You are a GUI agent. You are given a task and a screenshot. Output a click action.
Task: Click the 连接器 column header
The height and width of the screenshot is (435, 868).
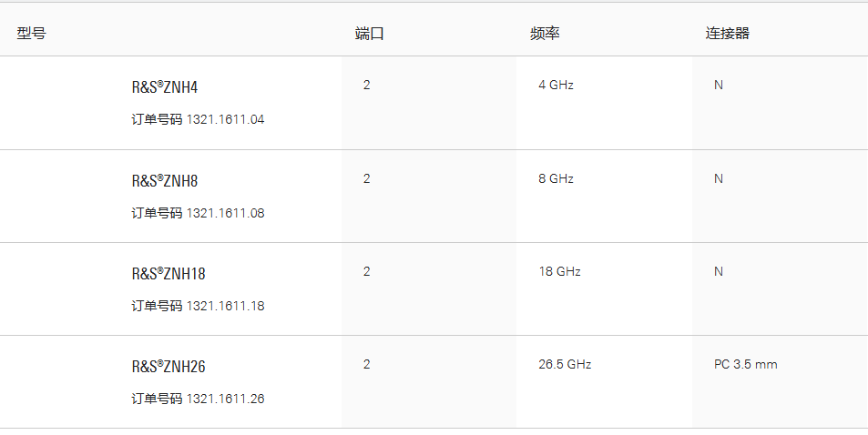pyautogui.click(x=728, y=33)
